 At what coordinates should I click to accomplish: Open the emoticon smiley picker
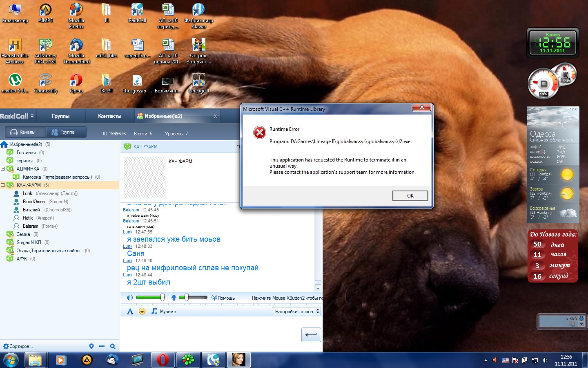pyautogui.click(x=142, y=311)
